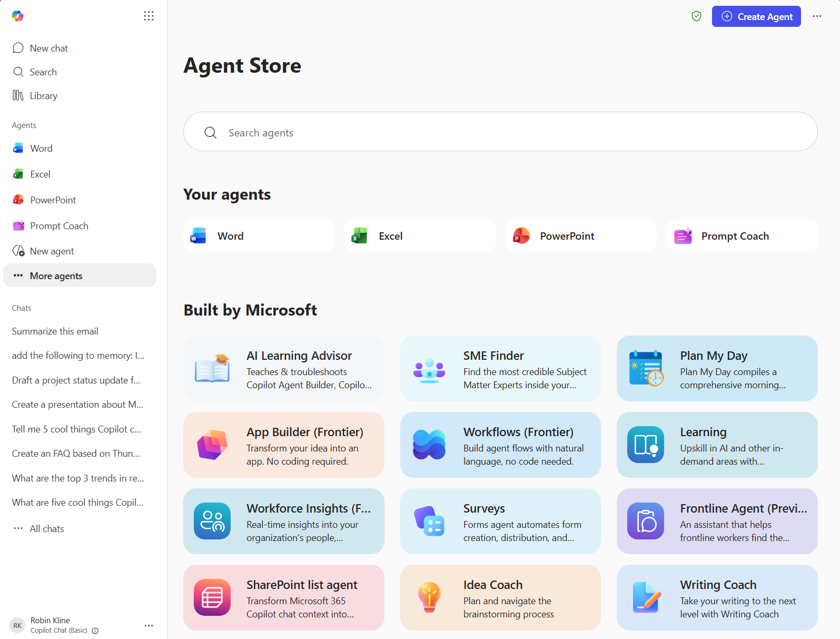Viewport: 840px width, 639px height.
Task: Open the Library section
Action: (80, 95)
